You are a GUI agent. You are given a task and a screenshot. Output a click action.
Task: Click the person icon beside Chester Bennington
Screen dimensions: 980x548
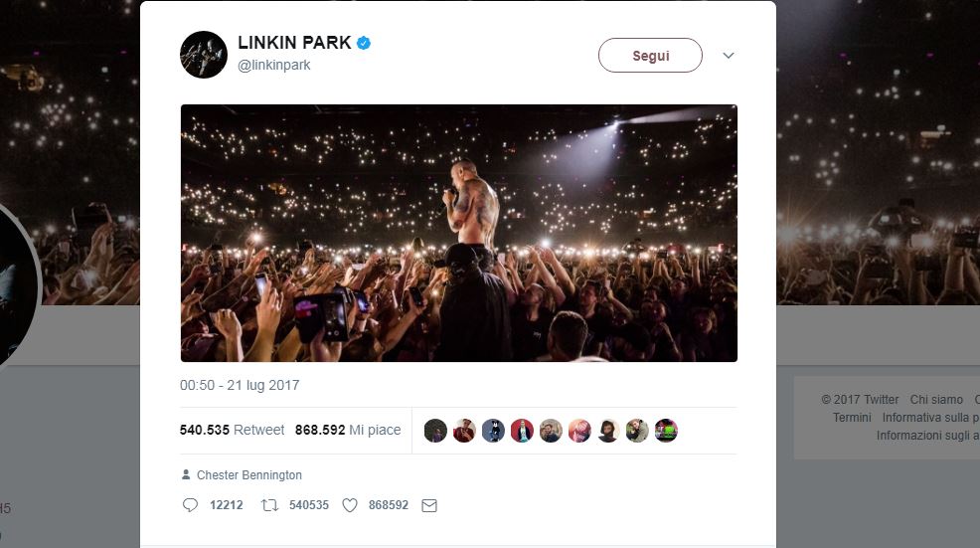(186, 475)
